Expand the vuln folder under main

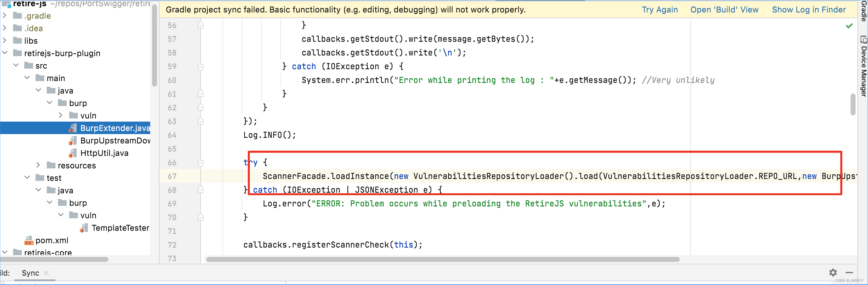tap(61, 115)
